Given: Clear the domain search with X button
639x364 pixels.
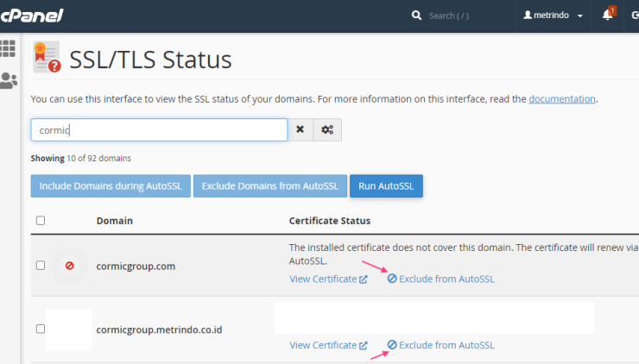Looking at the screenshot, I should (x=301, y=129).
